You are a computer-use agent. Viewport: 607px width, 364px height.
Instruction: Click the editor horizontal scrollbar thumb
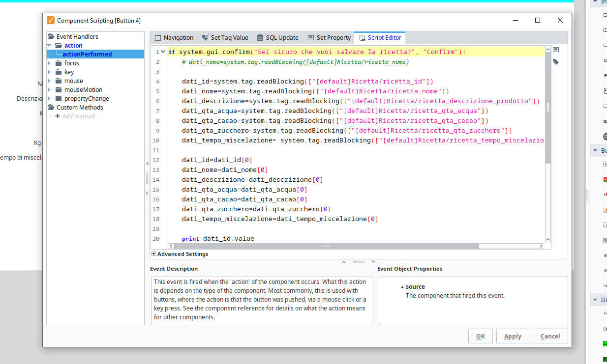coord(326,246)
